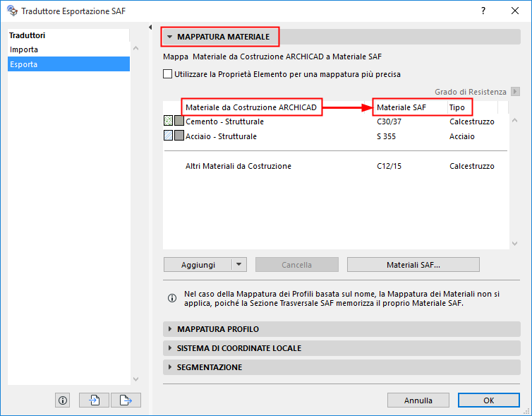Click the info icon beside Mappatura dei Profili note
Viewport: 532px width, 416px height.
tap(172, 298)
